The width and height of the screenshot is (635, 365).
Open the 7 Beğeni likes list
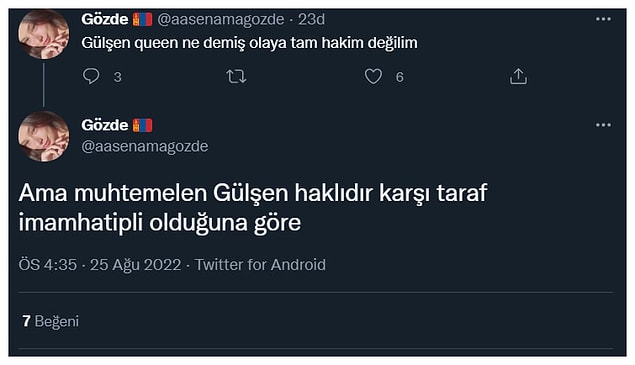click(x=51, y=321)
